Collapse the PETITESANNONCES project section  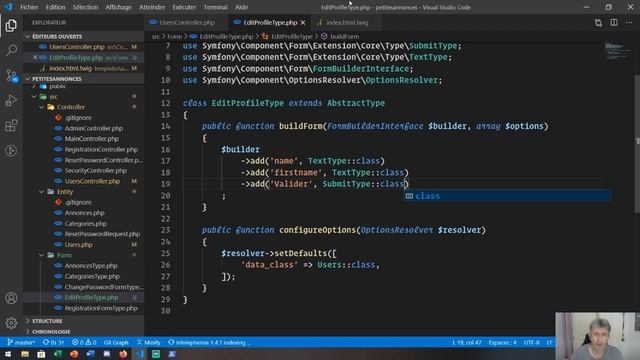pyautogui.click(x=83, y=79)
